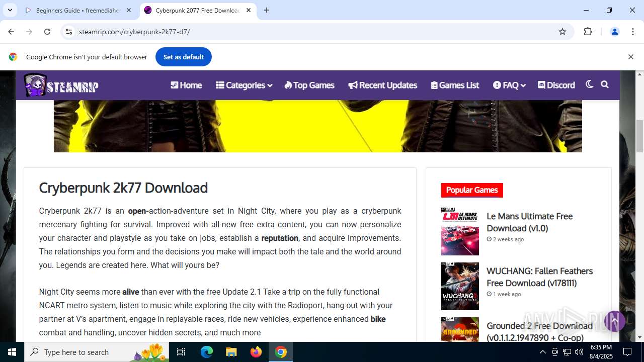Viewport: 644px width, 362px height.
Task: Click the address bar URL
Action: point(134,32)
